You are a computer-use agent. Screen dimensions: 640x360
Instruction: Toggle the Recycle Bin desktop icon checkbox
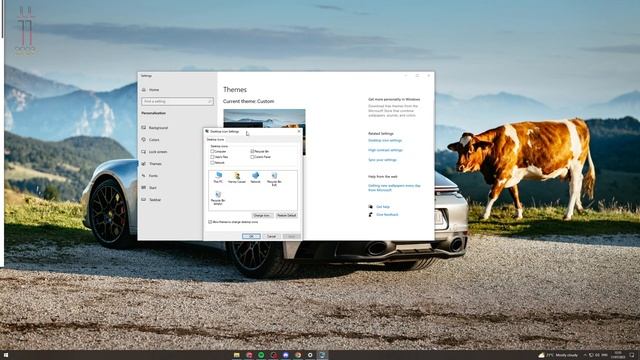click(x=252, y=151)
